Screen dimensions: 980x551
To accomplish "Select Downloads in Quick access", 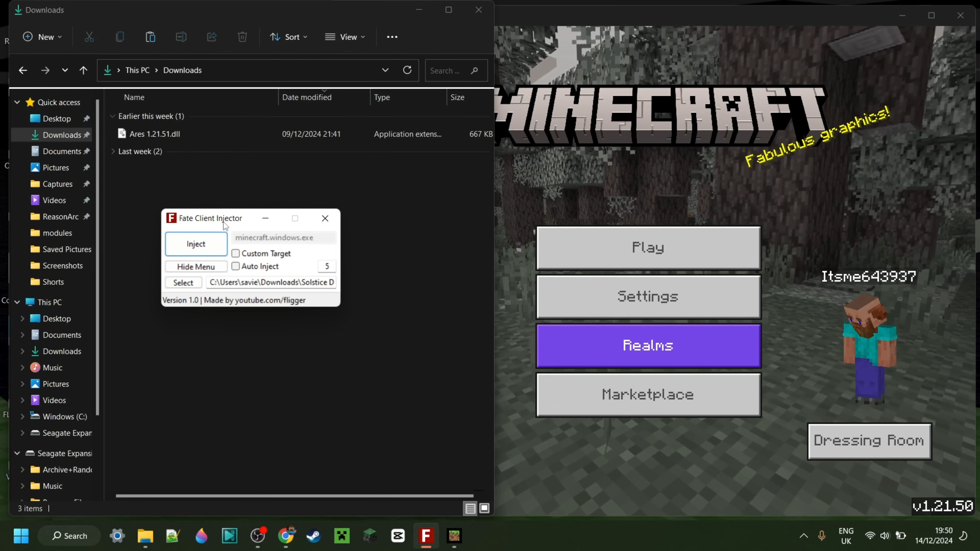I will (52, 135).
